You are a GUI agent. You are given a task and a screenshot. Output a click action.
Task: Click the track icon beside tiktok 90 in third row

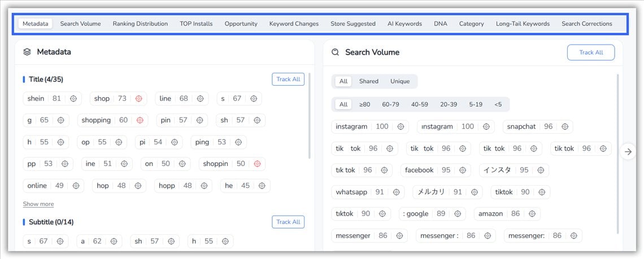(x=542, y=192)
